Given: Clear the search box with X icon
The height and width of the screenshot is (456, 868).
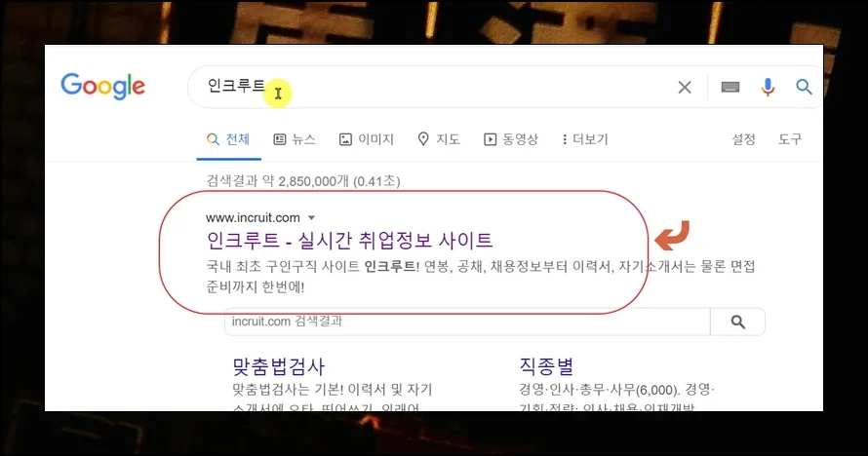Looking at the screenshot, I should click(685, 88).
